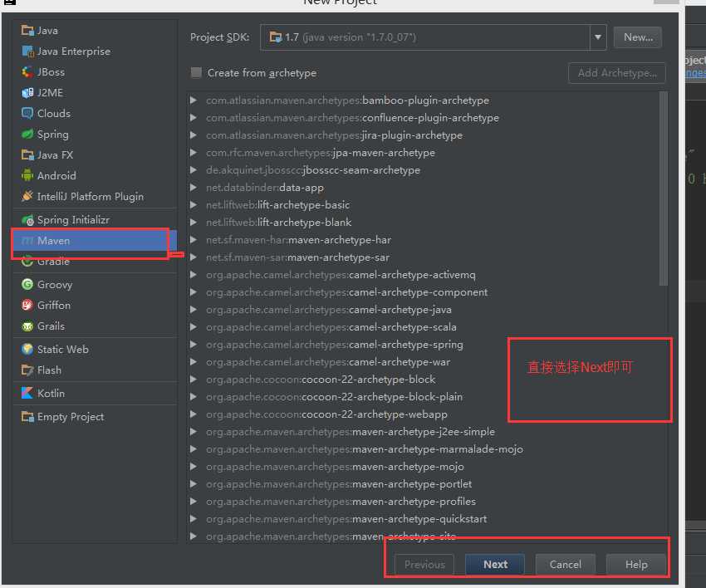Viewport: 706px width, 588px height.
Task: Click Add Archetype... button
Action: pyautogui.click(x=617, y=72)
